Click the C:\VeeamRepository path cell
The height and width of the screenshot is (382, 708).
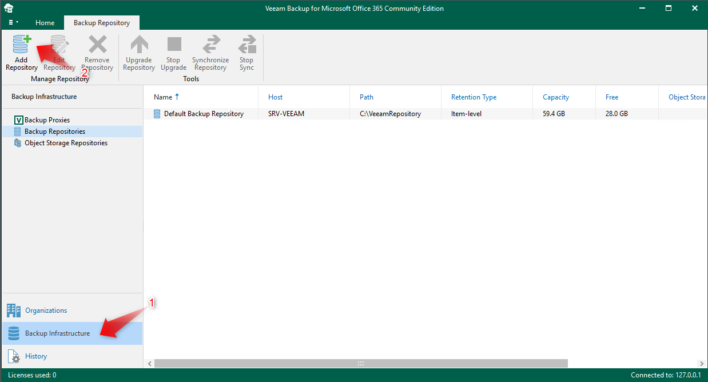pyautogui.click(x=390, y=114)
